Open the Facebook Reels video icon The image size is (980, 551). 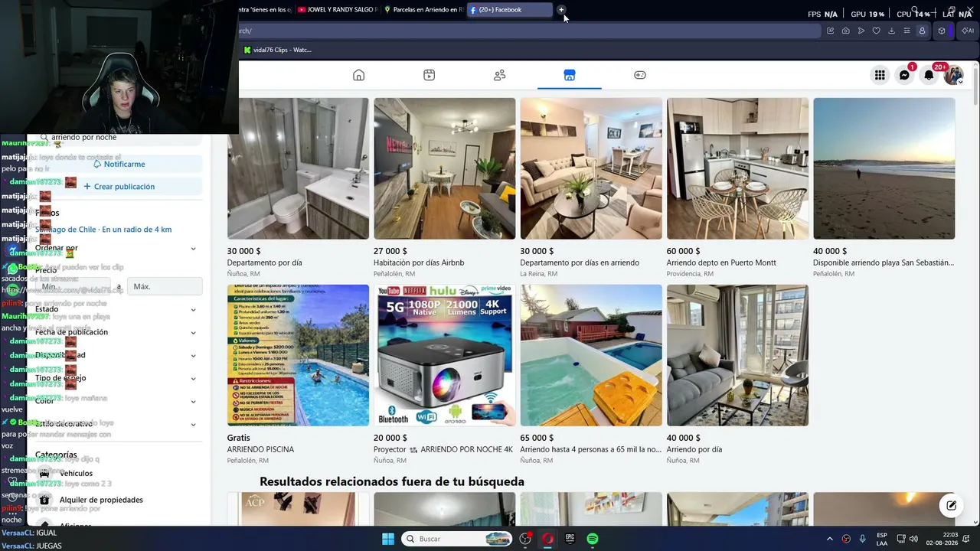(x=429, y=75)
